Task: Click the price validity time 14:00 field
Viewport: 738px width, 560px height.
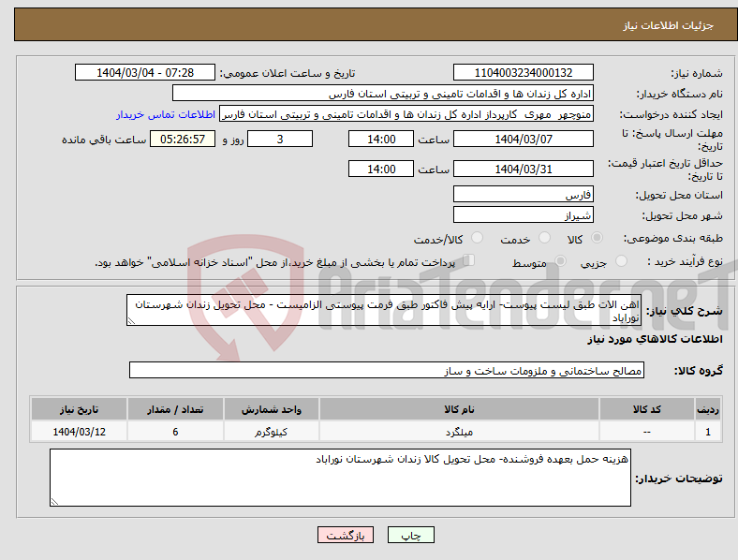Action: point(381,169)
